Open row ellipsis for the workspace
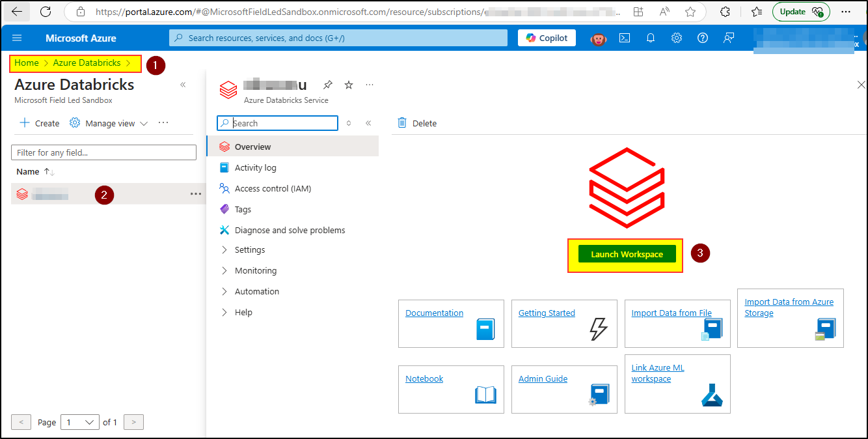 (196, 193)
